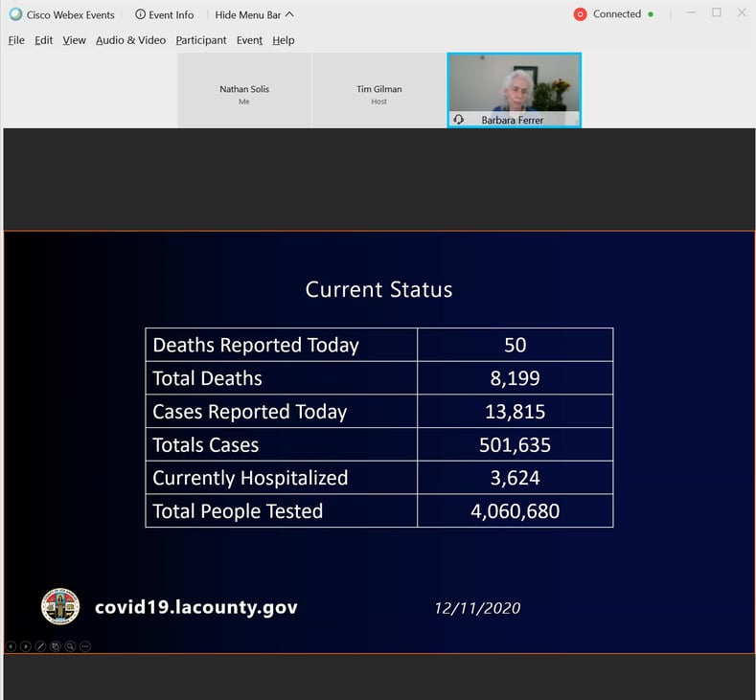Image resolution: width=756 pixels, height=700 pixels.
Task: Open the Help menu
Action: click(284, 40)
